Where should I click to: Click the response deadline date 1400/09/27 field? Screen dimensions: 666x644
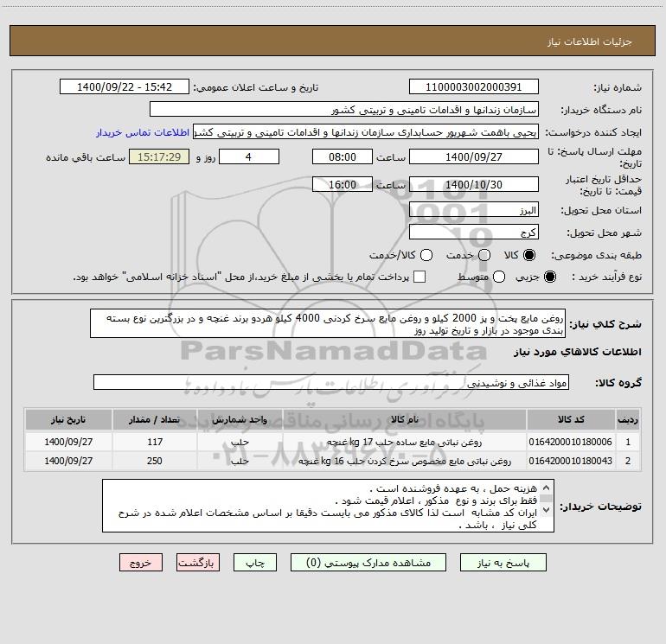(x=474, y=156)
